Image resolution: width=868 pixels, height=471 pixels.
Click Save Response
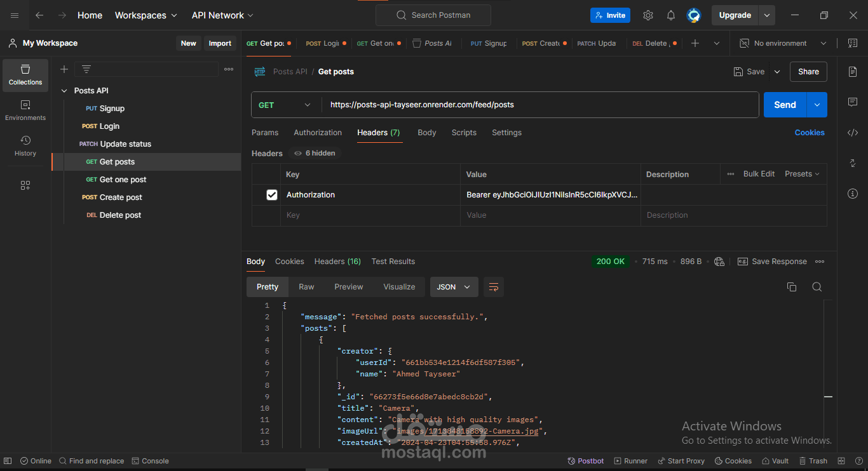[772, 262]
